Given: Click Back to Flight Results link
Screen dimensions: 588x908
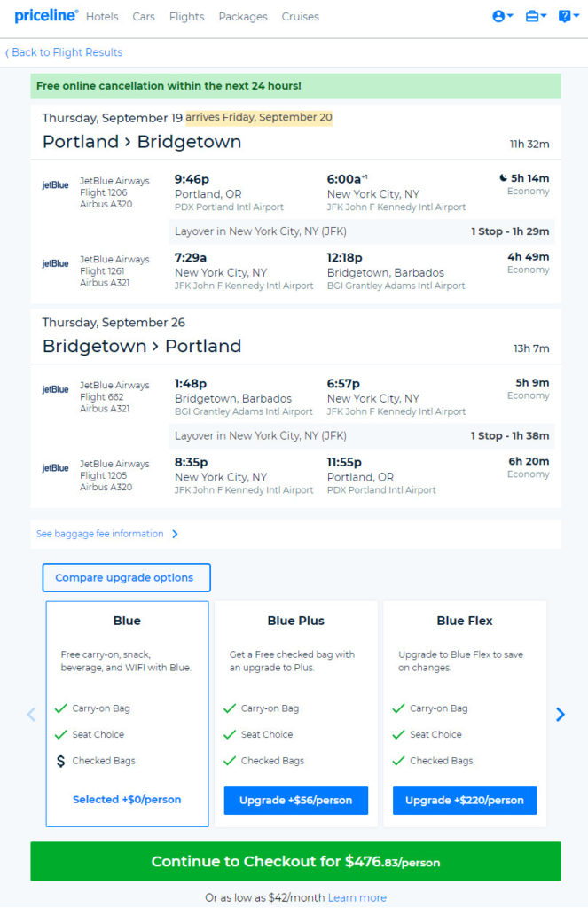Looking at the screenshot, I should (x=67, y=52).
